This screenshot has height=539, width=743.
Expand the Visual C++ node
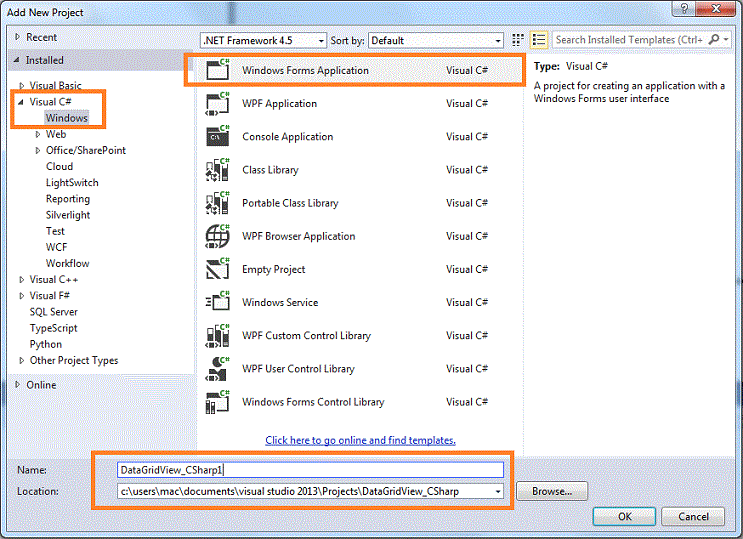(x=21, y=280)
